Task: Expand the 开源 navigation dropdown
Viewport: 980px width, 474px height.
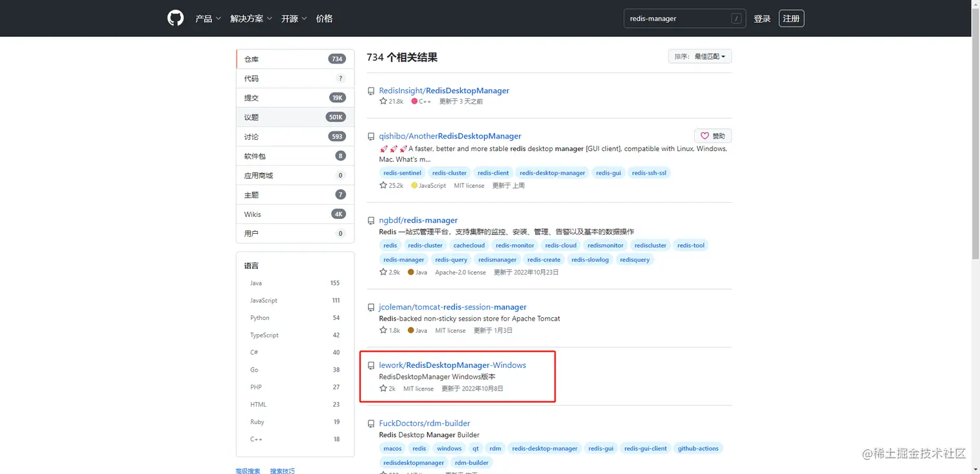Action: [x=290, y=18]
